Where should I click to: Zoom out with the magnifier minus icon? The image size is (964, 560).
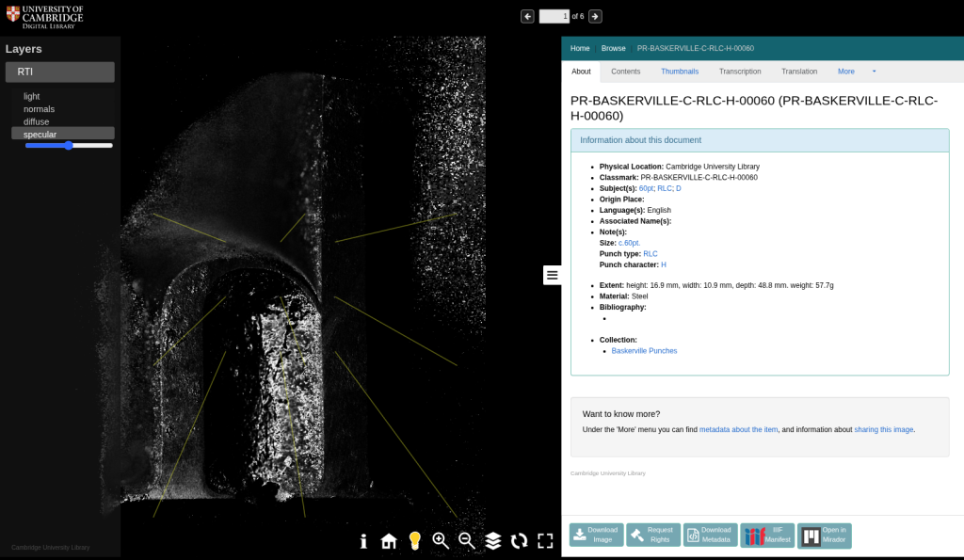point(467,540)
